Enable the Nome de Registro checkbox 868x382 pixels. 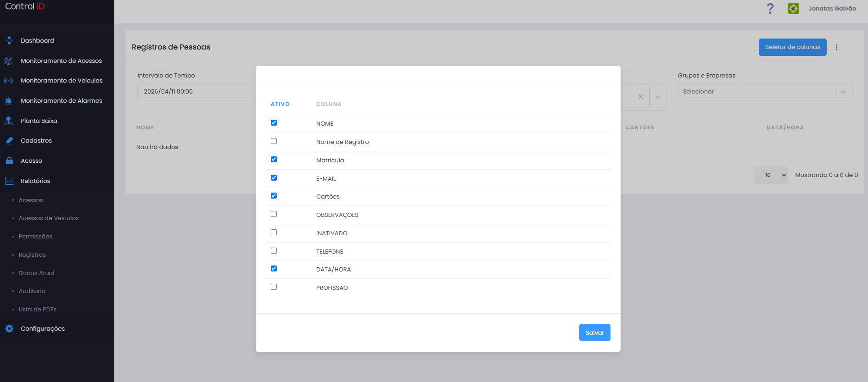(274, 141)
